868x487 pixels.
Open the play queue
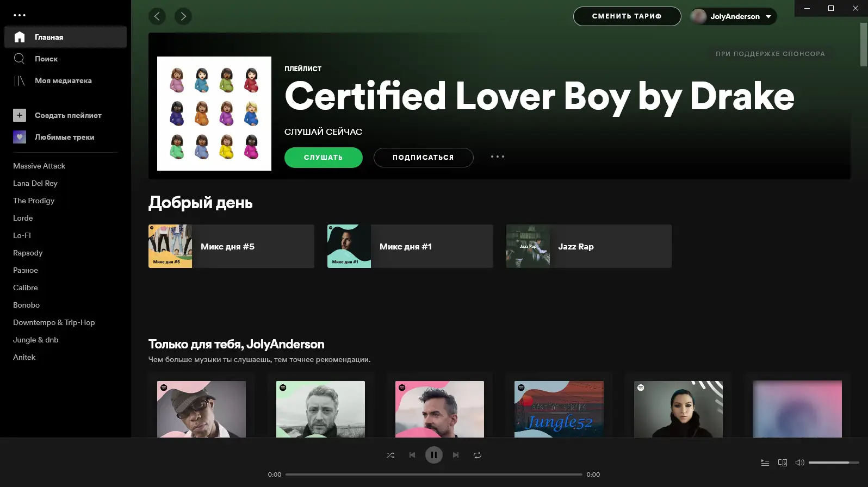[765, 463]
